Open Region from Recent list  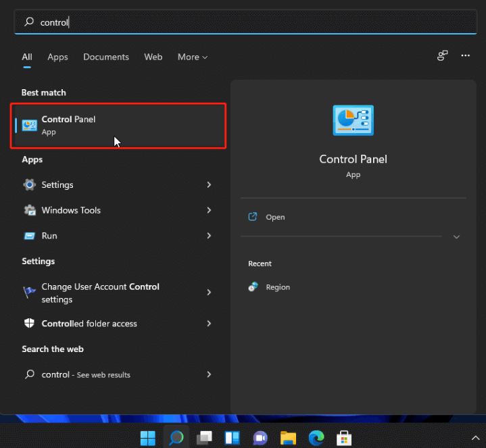tap(278, 287)
